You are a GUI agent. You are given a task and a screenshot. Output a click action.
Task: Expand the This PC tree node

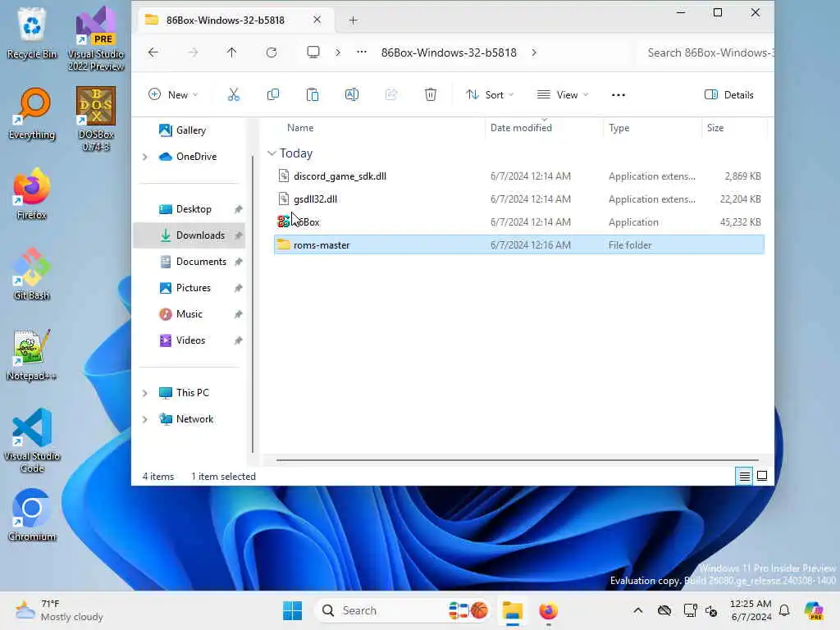pos(144,393)
